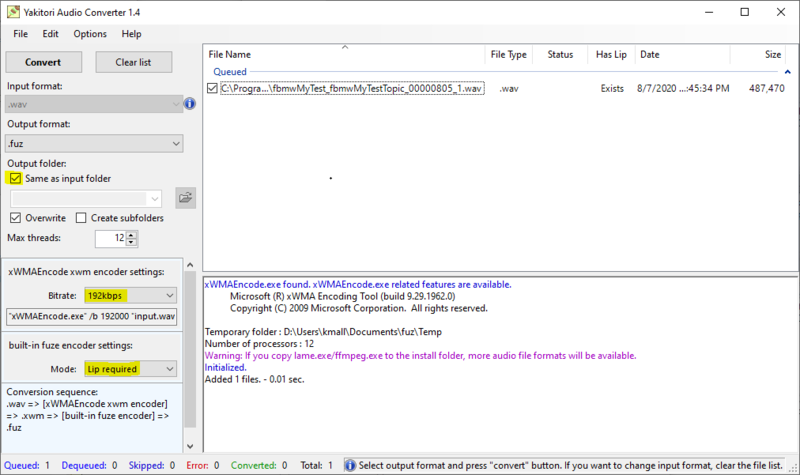
Task: Click the xWMAEncode command line field
Action: coord(92,316)
